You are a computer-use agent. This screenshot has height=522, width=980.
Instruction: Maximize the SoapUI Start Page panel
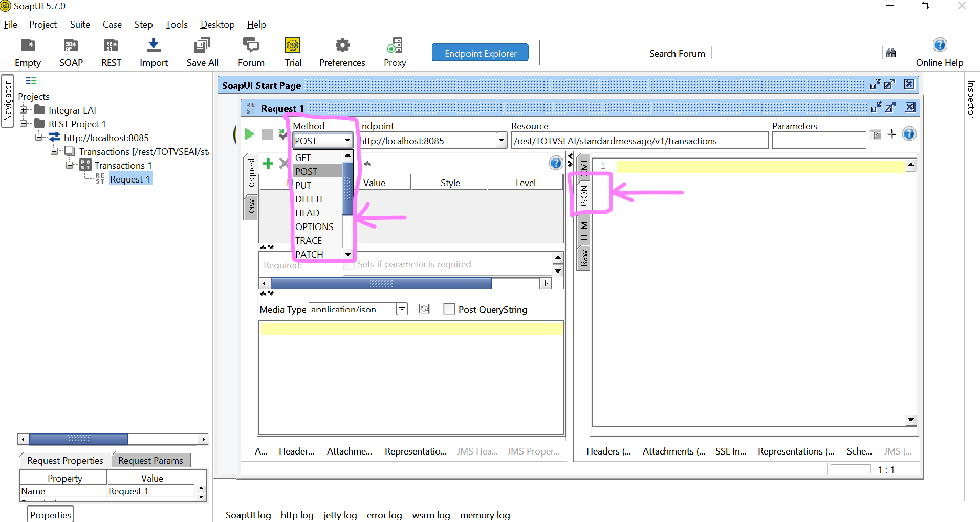(890, 84)
